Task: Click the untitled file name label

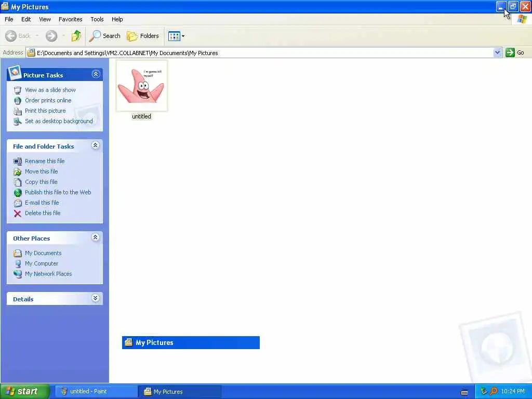Action: tap(141, 116)
